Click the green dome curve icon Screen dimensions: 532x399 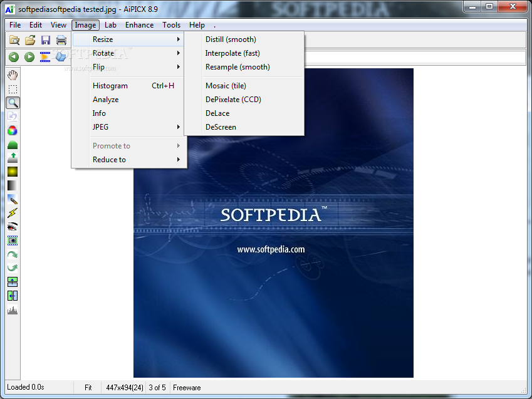click(x=13, y=145)
